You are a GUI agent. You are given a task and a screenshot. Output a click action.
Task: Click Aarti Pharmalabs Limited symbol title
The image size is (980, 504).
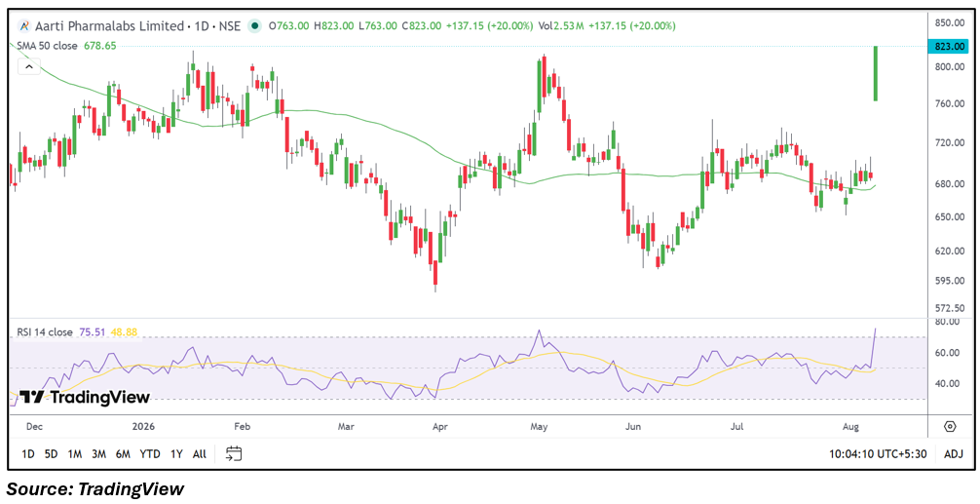(109, 26)
